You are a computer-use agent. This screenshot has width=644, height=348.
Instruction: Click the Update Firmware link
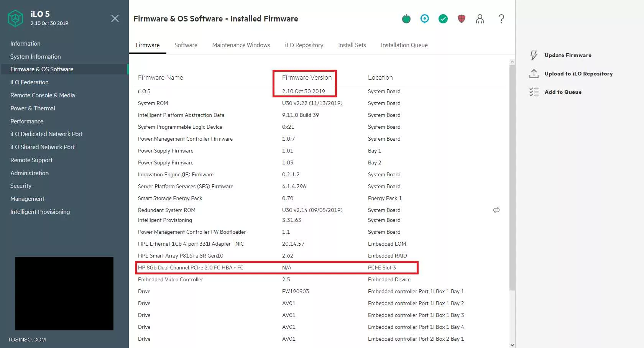[x=568, y=55]
